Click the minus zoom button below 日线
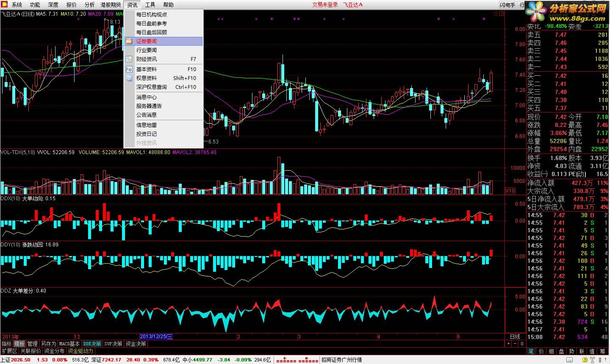610x364 pixels. [x=515, y=344]
